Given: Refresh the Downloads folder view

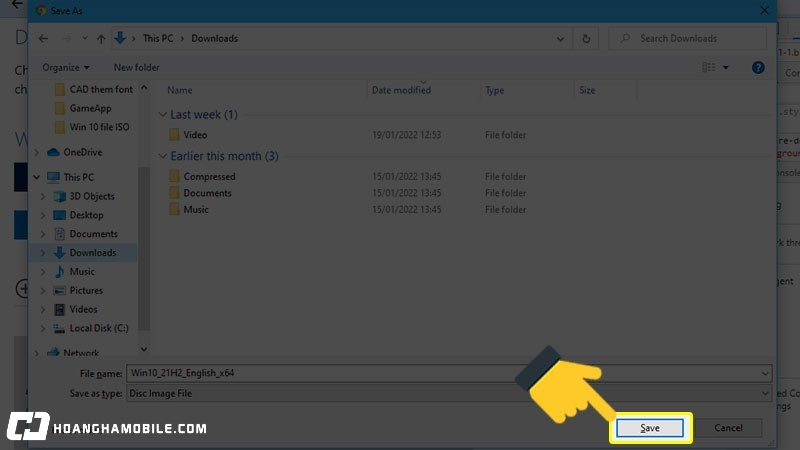Looking at the screenshot, I should click(586, 39).
